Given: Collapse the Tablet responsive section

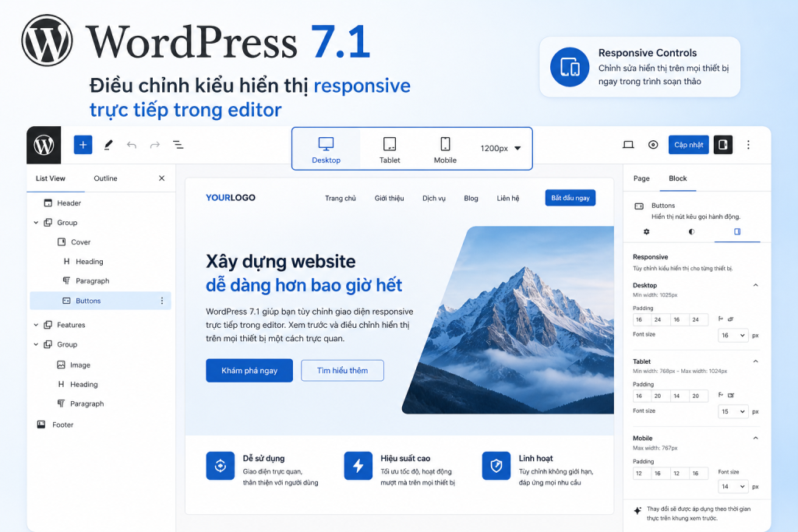Looking at the screenshot, I should 756,361.
